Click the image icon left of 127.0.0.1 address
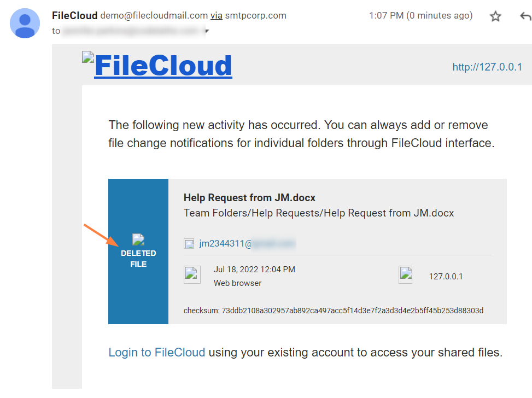The image size is (532, 398). [405, 274]
